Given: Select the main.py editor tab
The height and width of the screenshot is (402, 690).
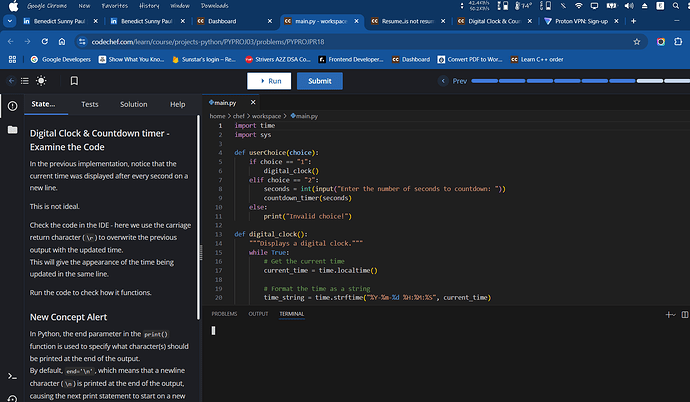Looking at the screenshot, I should (224, 102).
